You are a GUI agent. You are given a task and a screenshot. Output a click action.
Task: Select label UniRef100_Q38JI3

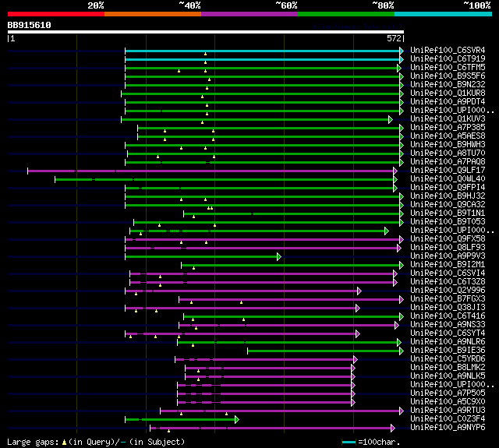448,308
